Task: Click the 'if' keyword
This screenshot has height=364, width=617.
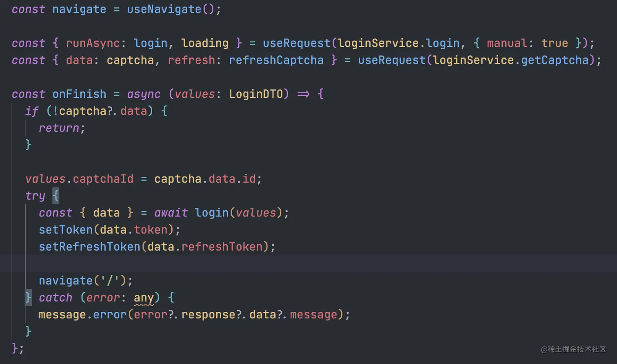Action: [32, 111]
